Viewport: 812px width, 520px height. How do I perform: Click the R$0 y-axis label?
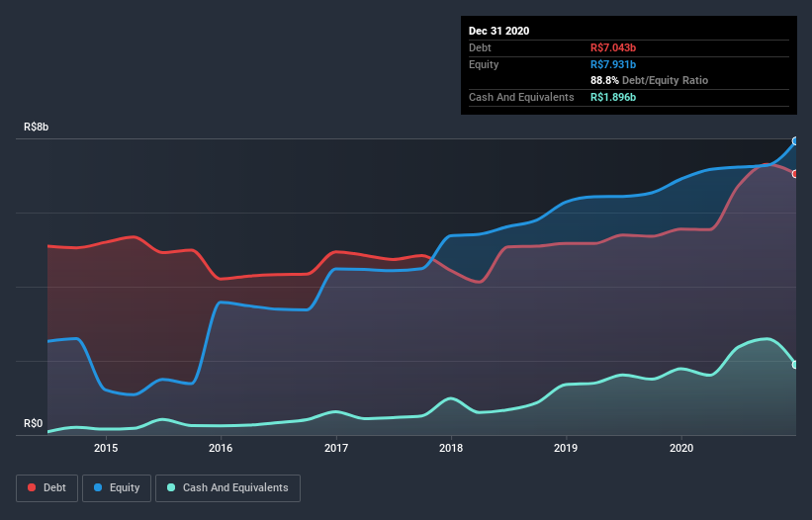(34, 423)
